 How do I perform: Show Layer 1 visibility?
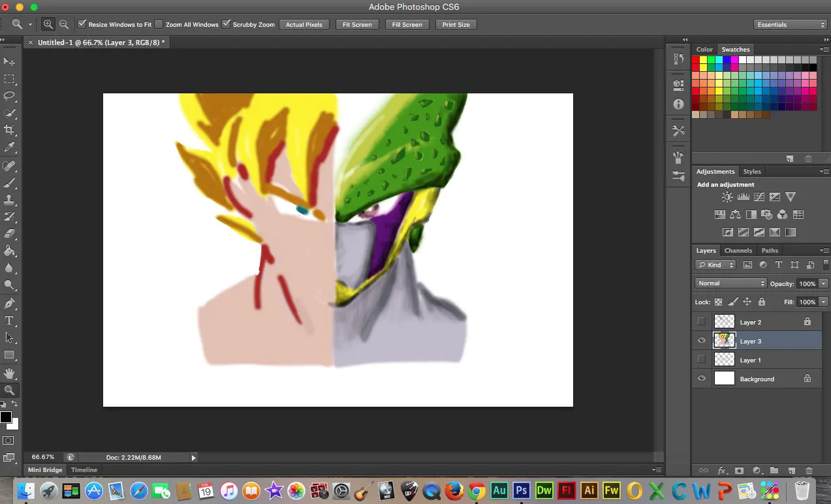[702, 359]
